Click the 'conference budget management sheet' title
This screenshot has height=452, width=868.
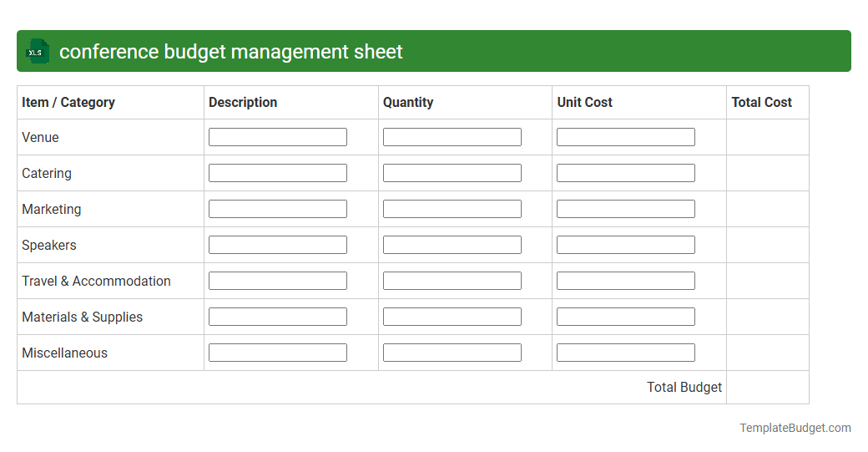pos(231,52)
